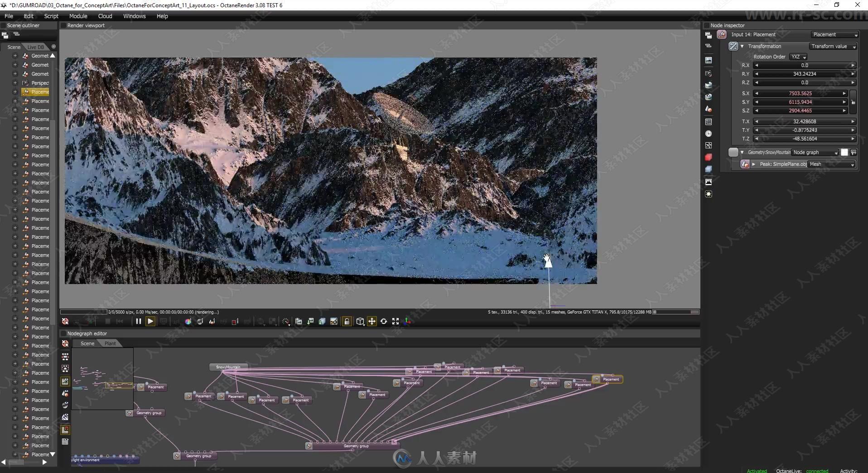Toggle material preview in nodegraph
The width and height of the screenshot is (868, 473).
tap(65, 405)
